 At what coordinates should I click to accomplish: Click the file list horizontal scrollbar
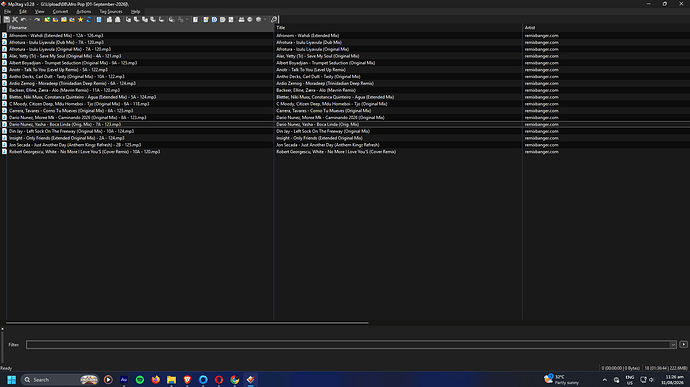(187, 323)
